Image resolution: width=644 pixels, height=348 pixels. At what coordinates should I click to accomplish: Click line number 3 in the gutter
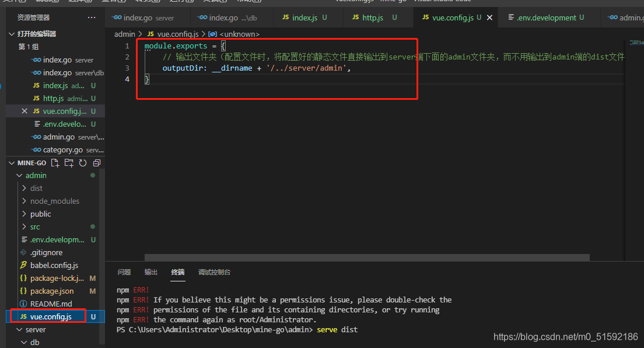tap(127, 68)
